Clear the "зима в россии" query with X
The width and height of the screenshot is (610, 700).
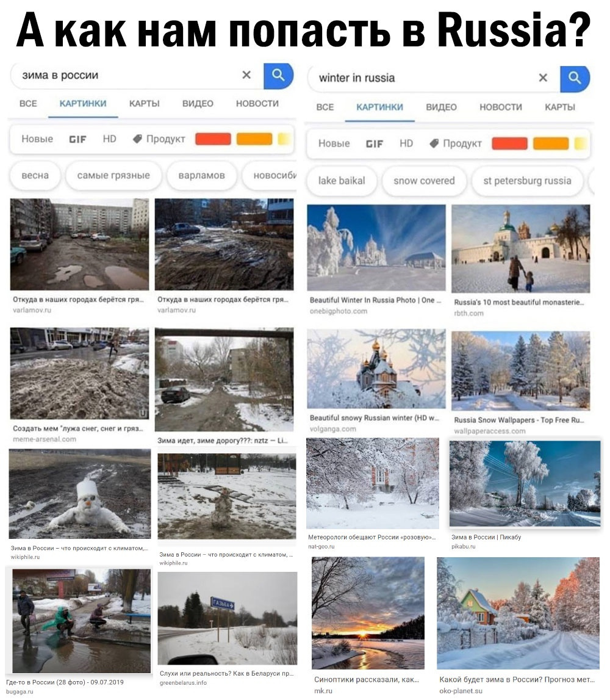(x=246, y=75)
